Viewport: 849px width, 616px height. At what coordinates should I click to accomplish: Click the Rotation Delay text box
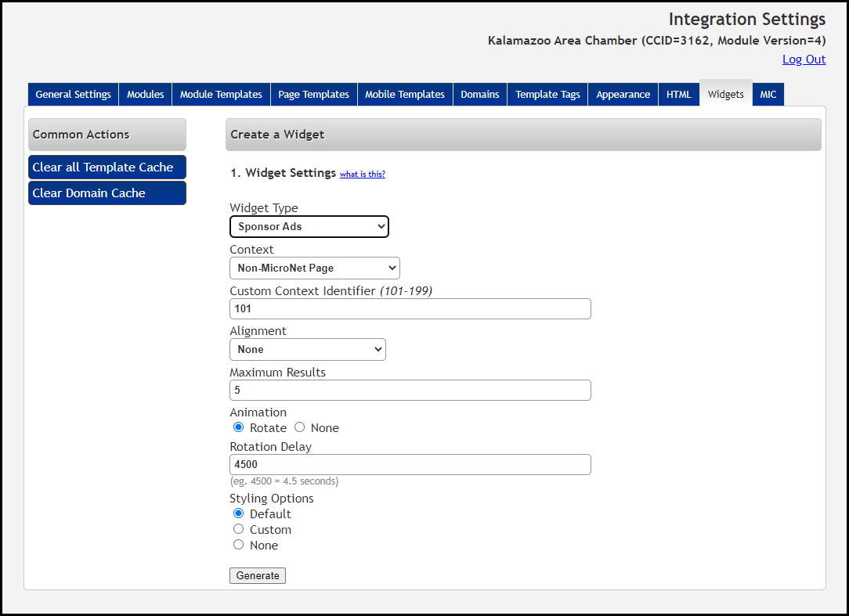[410, 464]
